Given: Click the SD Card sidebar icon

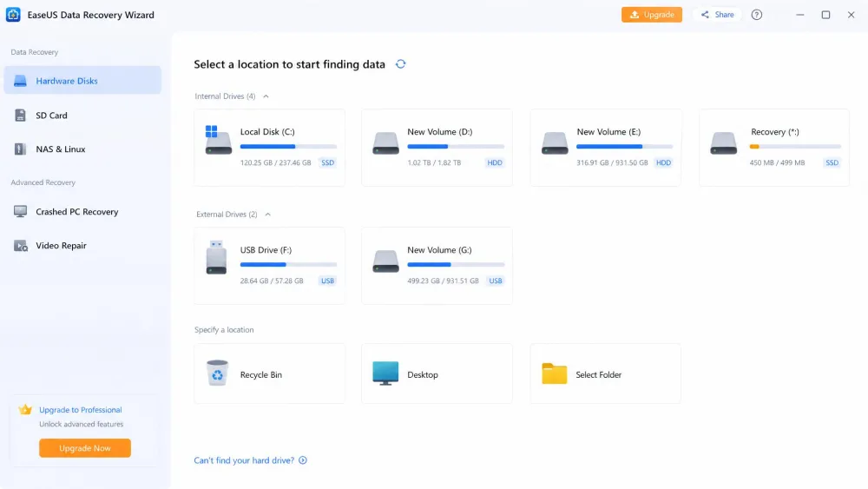Looking at the screenshot, I should click(20, 116).
